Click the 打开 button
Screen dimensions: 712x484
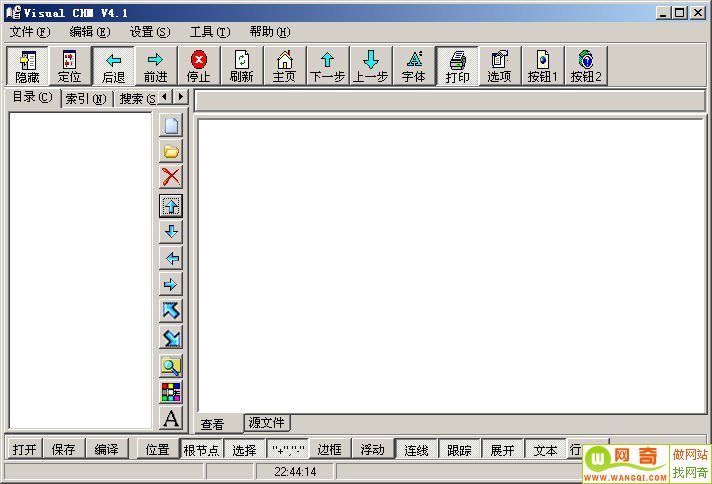(x=25, y=449)
